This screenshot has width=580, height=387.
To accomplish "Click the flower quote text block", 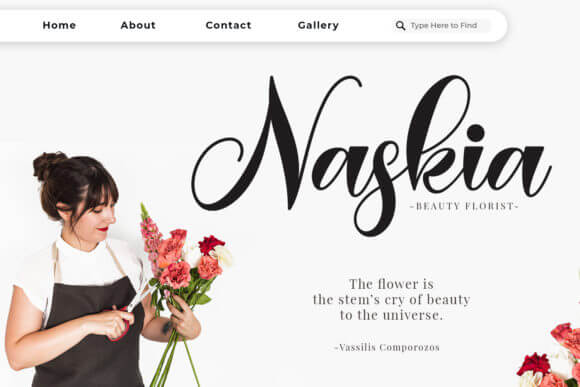I will pyautogui.click(x=391, y=299).
